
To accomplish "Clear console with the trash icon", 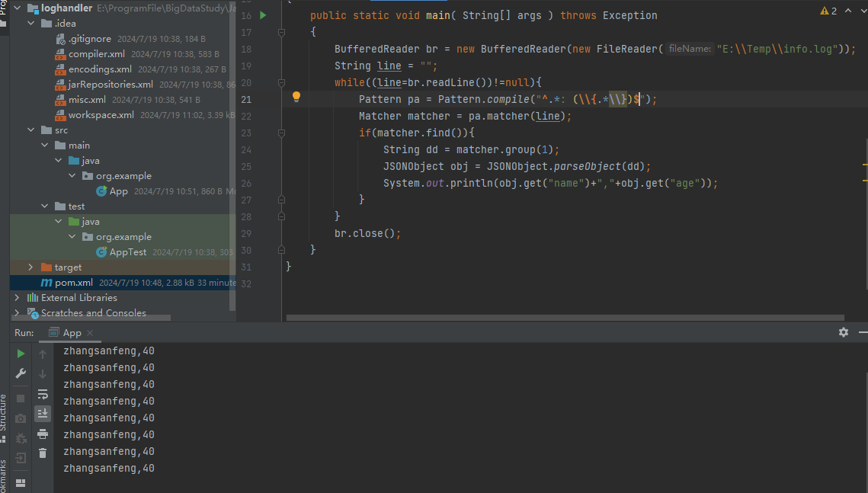I will (x=43, y=453).
